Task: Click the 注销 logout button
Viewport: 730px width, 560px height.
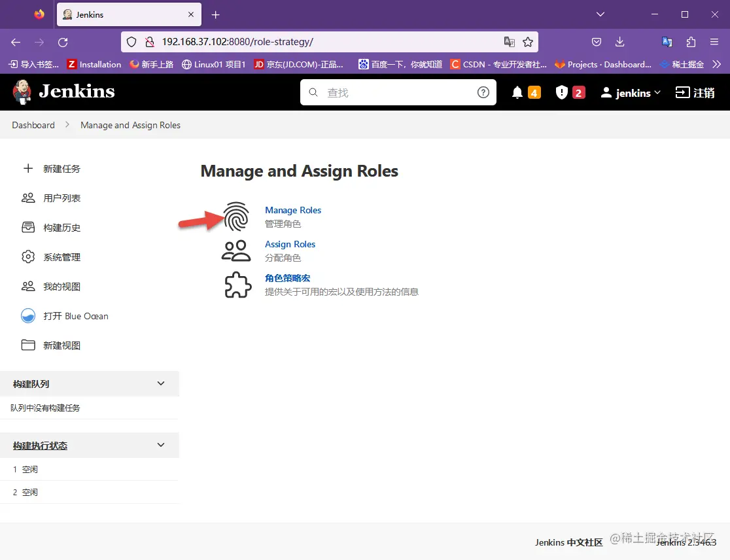Action: pos(695,93)
